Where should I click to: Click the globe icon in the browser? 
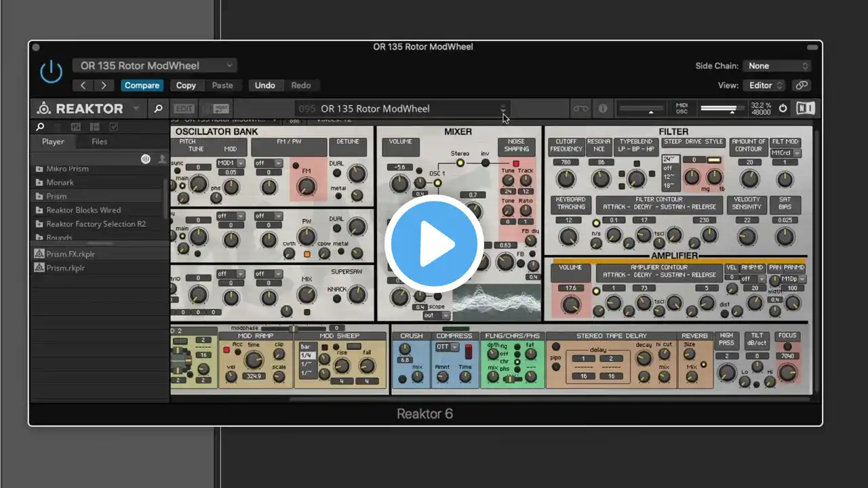pyautogui.click(x=146, y=159)
